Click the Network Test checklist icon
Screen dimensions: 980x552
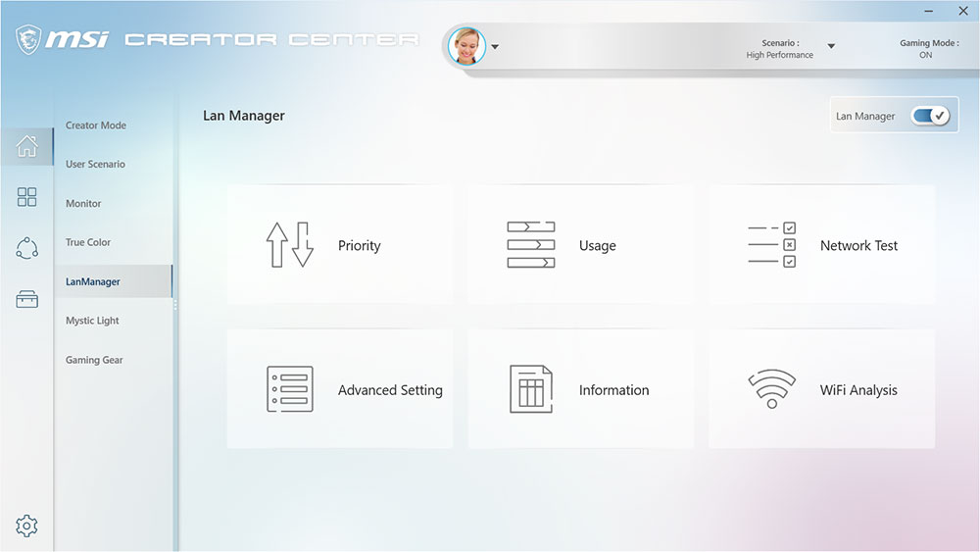pos(771,245)
